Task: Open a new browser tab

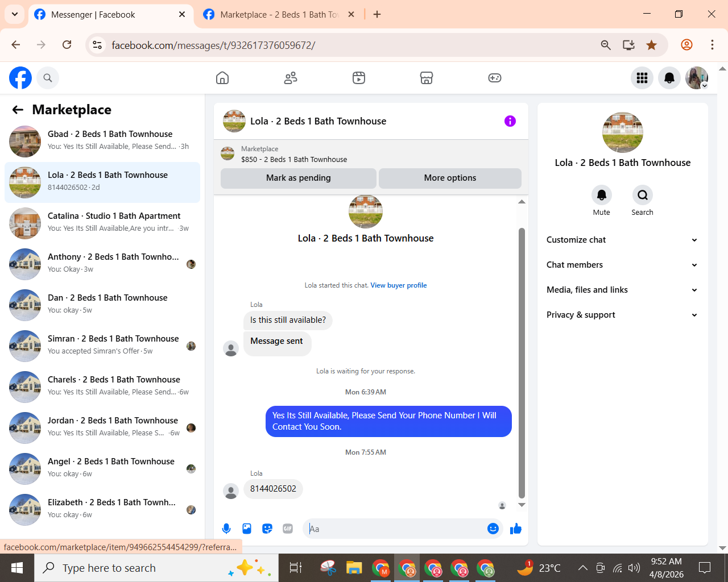Action: [x=377, y=15]
